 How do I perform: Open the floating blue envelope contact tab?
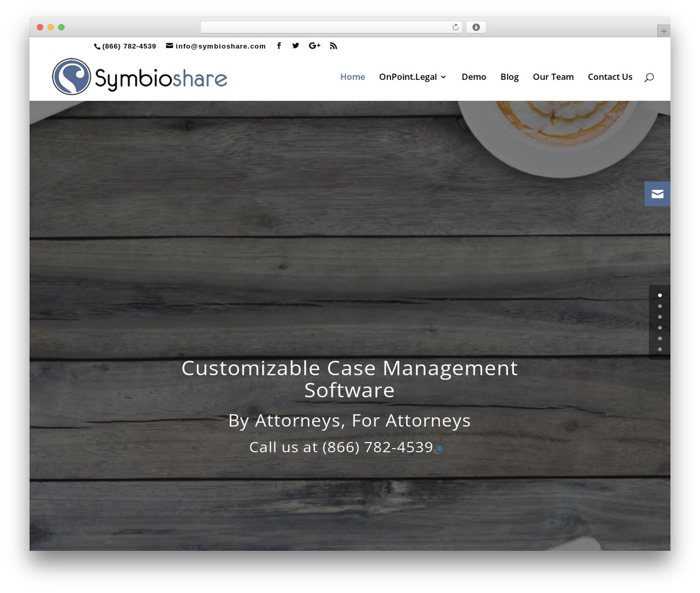[657, 194]
